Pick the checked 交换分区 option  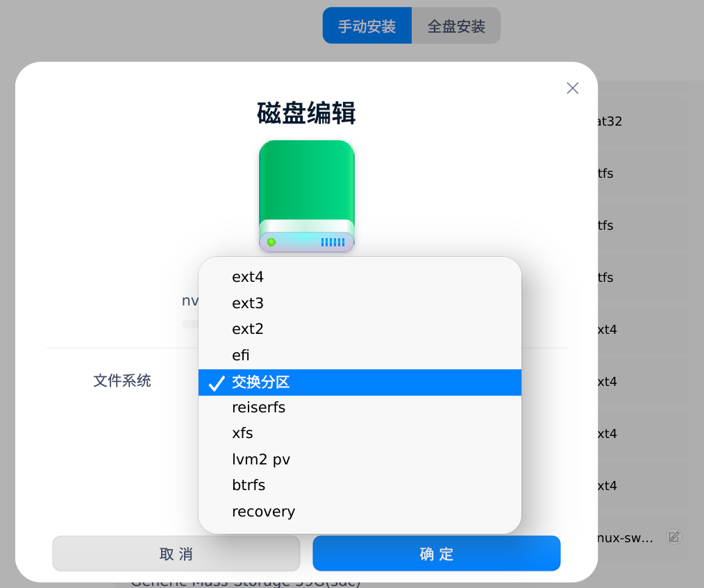pyautogui.click(x=360, y=383)
